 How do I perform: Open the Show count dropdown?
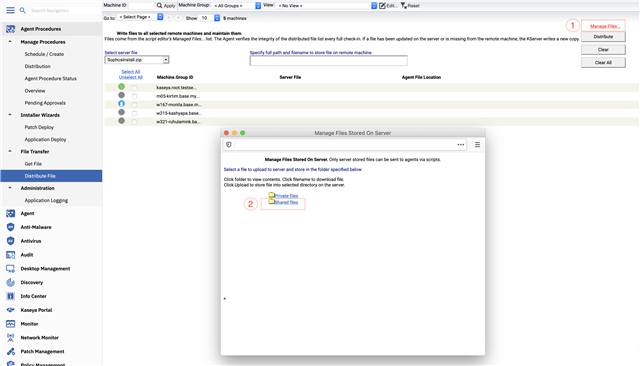(x=209, y=18)
